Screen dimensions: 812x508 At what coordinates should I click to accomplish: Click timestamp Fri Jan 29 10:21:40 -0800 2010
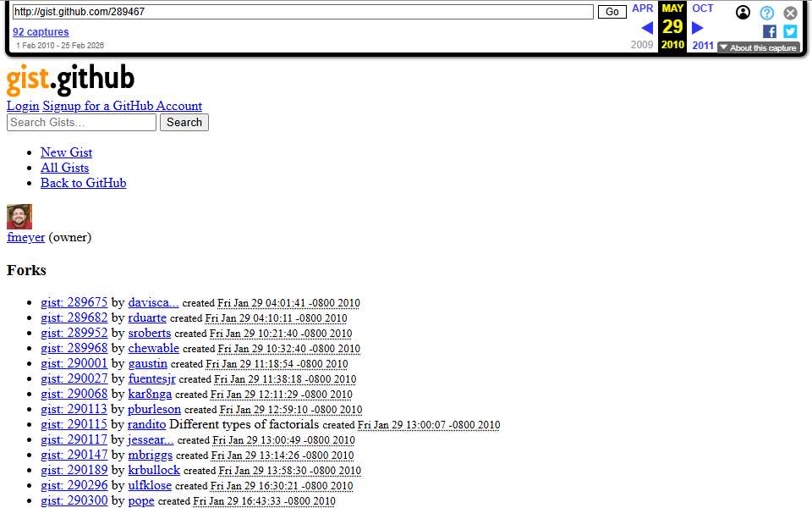click(281, 334)
